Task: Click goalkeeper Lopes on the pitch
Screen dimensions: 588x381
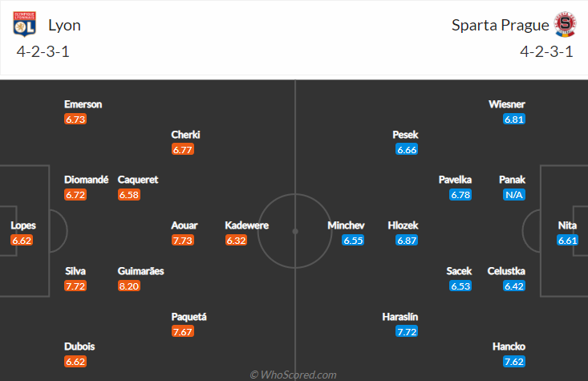Action: [x=23, y=225]
